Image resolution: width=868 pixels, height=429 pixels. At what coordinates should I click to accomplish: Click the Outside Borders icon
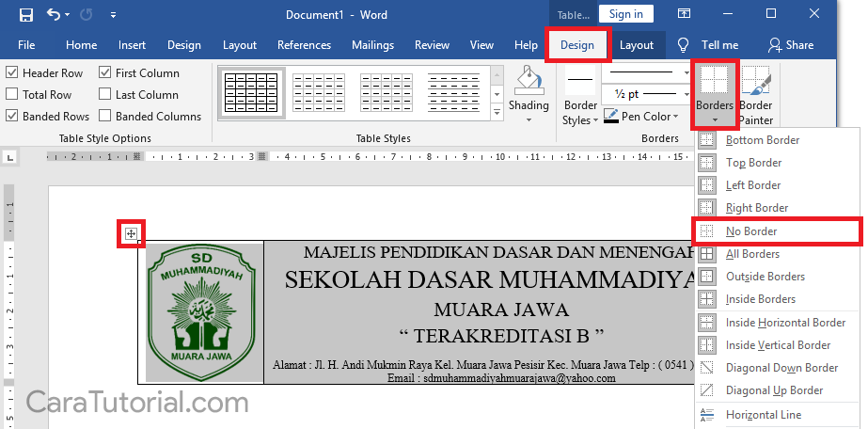tap(706, 277)
